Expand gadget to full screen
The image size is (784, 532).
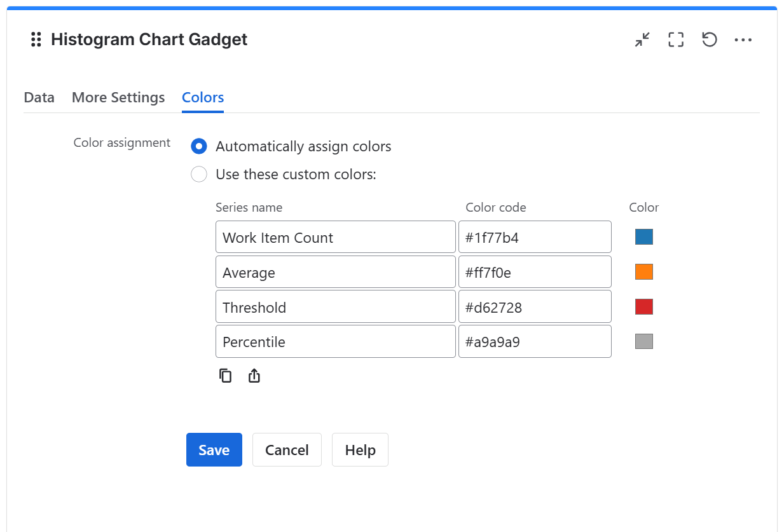[x=675, y=39]
